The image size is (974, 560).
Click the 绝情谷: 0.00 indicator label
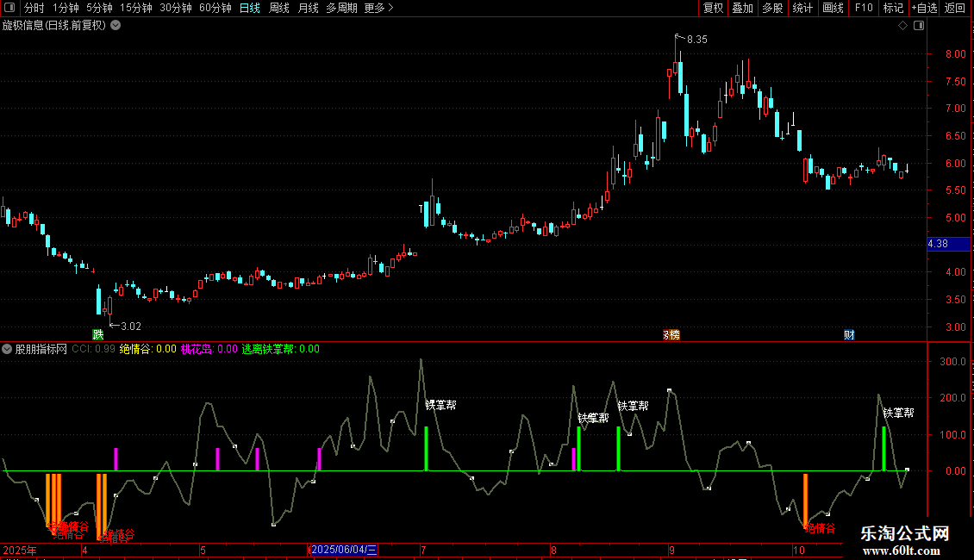coord(148,349)
